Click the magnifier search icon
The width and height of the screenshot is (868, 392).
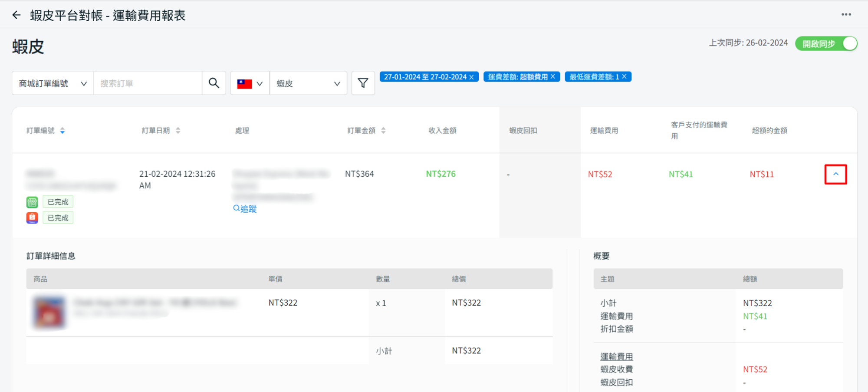tap(214, 83)
